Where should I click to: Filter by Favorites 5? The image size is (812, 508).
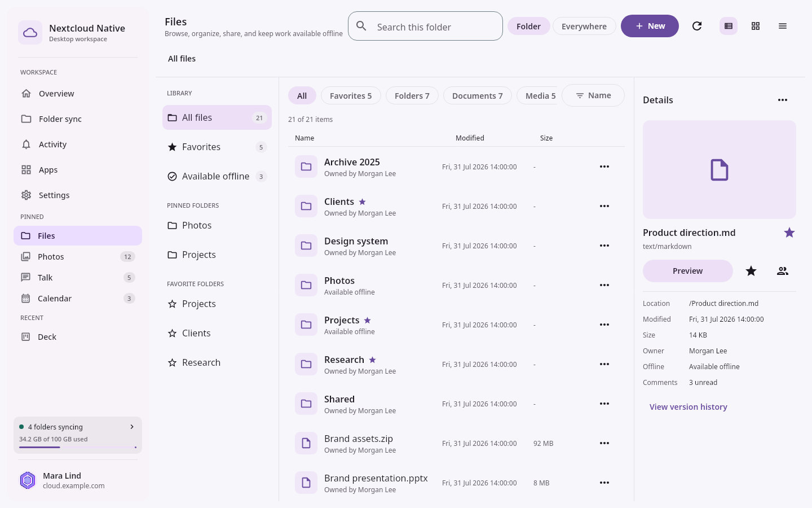click(351, 95)
